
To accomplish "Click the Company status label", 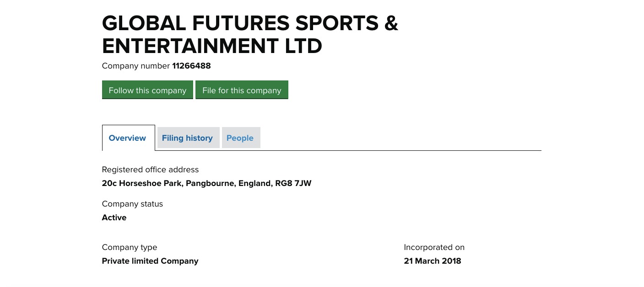I will point(132,204).
